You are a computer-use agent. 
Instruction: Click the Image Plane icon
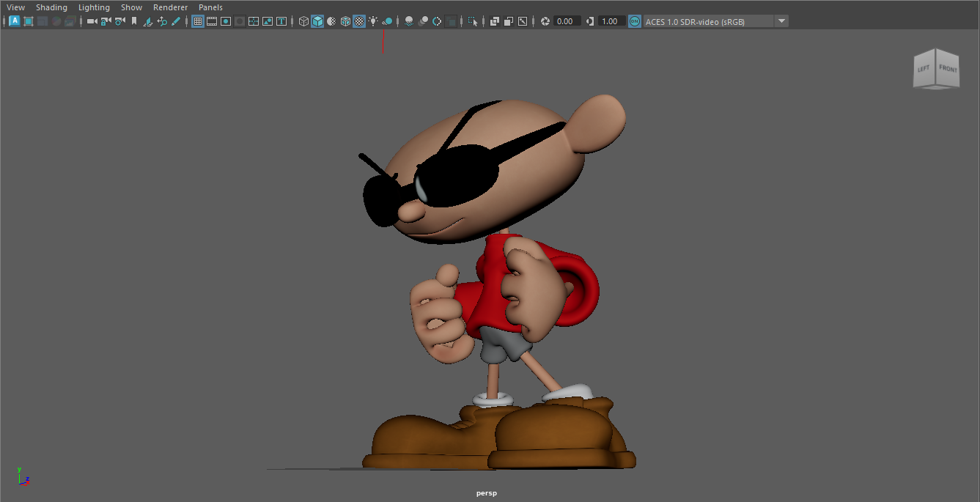click(147, 21)
